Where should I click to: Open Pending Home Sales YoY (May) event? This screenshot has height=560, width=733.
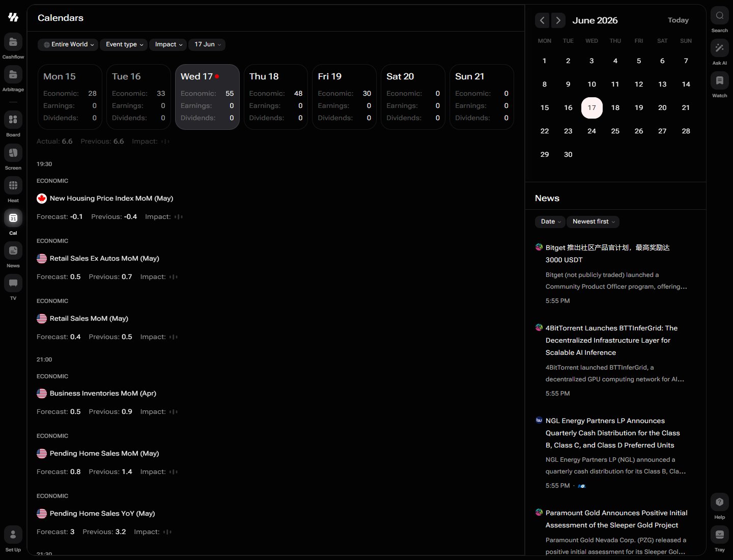coord(102,514)
